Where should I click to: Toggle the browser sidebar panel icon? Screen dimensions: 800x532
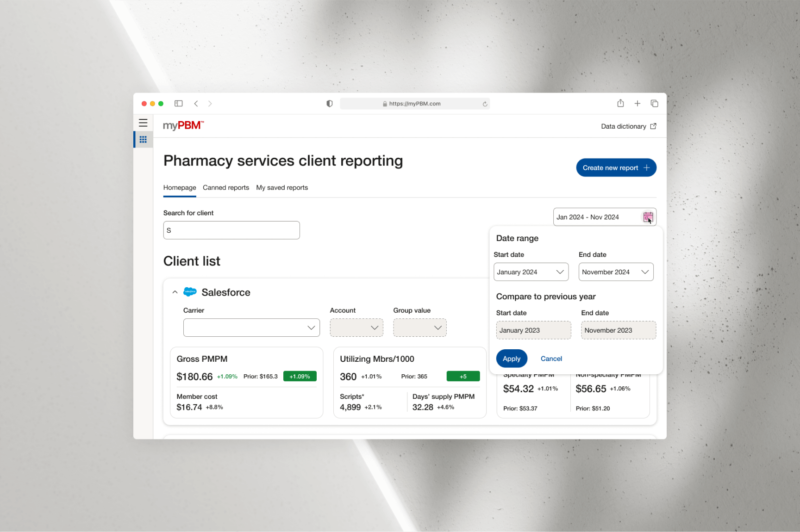tap(179, 104)
